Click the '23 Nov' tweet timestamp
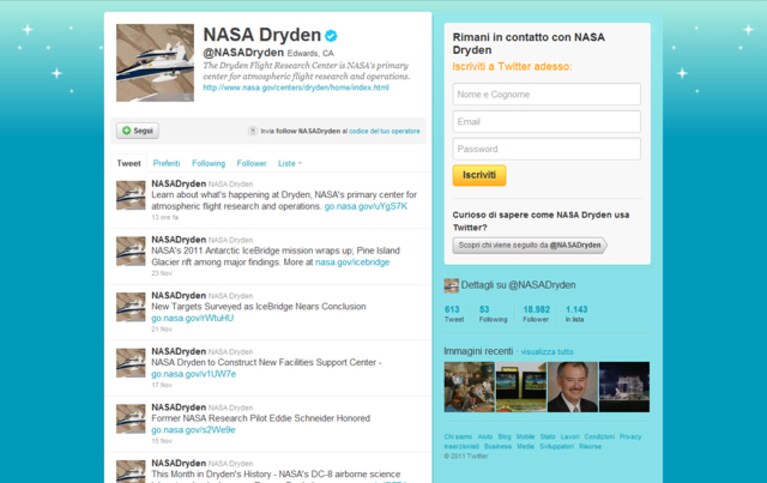The height and width of the screenshot is (483, 767). (x=161, y=273)
